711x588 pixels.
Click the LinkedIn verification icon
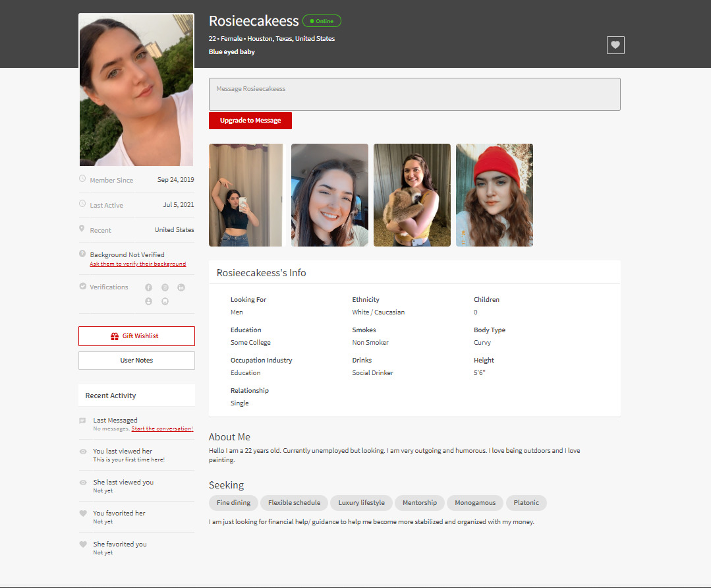click(x=181, y=287)
